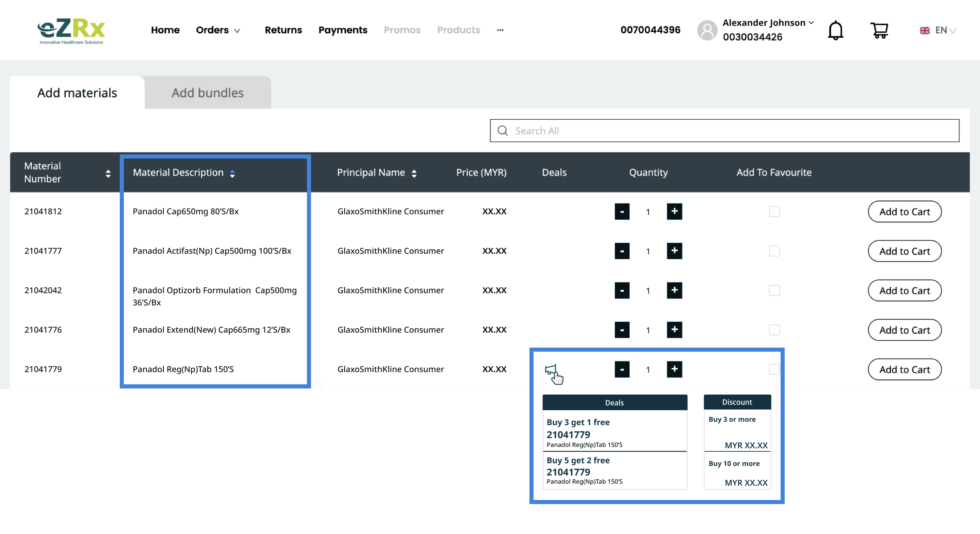Viewport: 980px width, 534px height.
Task: Click material number 21042042
Action: 43,290
